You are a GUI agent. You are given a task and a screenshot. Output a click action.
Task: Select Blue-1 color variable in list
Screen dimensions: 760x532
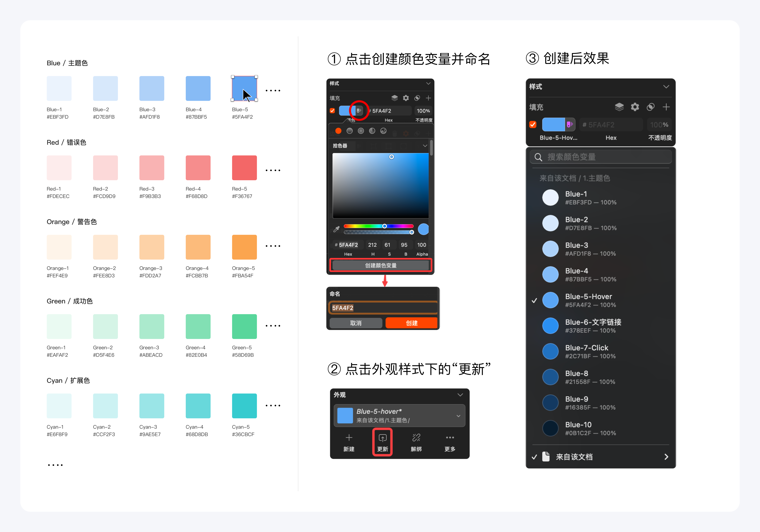(600, 198)
